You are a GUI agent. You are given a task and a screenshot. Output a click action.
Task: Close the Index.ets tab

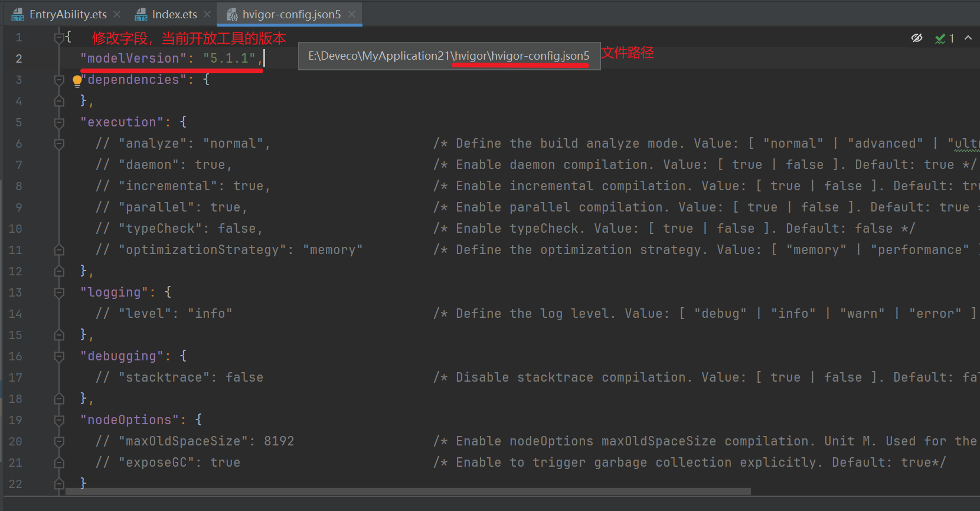pyautogui.click(x=207, y=14)
